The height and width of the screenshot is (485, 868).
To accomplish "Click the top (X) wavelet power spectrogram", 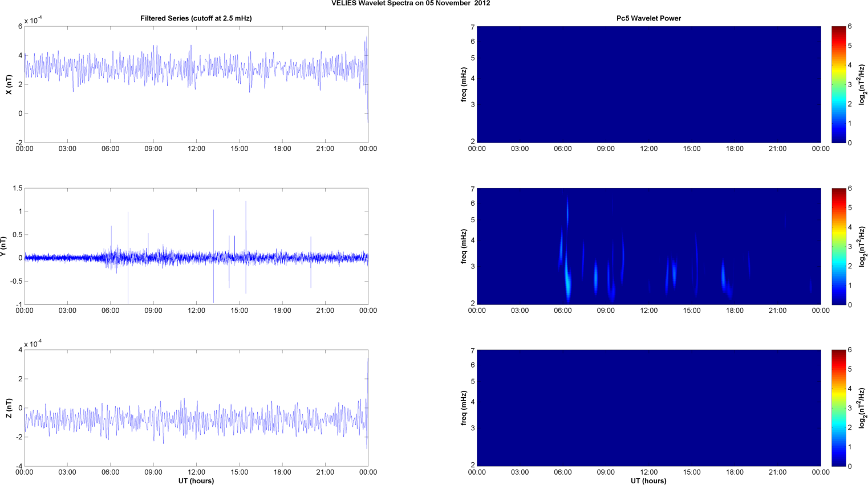I will (648, 84).
